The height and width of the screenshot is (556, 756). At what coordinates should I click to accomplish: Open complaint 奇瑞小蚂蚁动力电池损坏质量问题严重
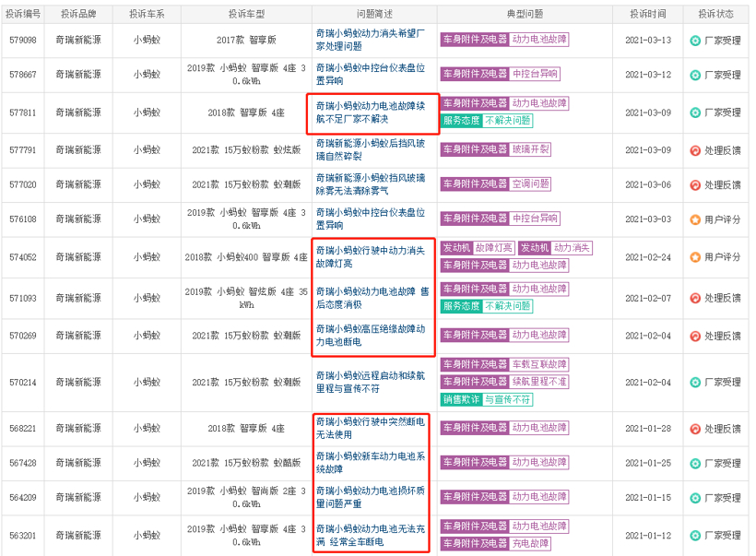point(371,497)
